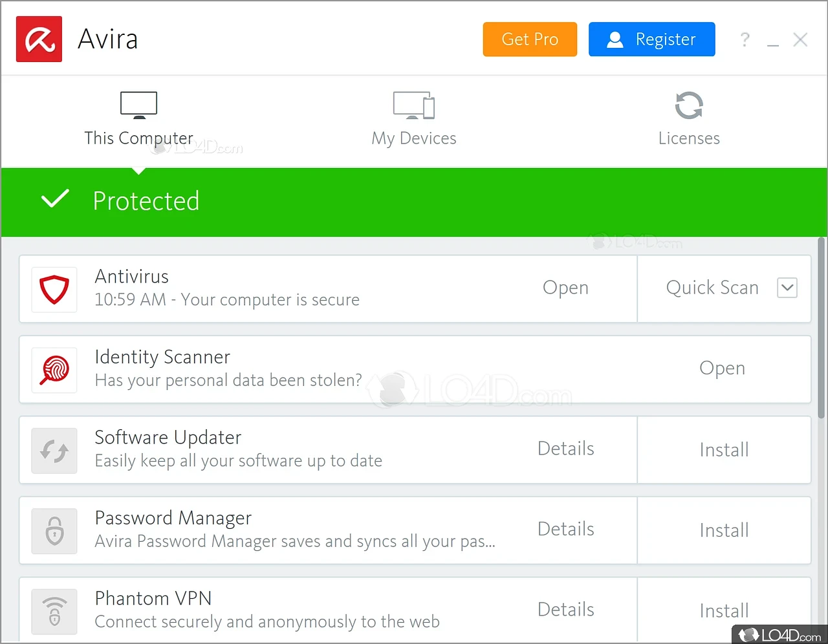View Details for Phantom VPN
Image resolution: width=828 pixels, height=644 pixels.
[x=566, y=610]
